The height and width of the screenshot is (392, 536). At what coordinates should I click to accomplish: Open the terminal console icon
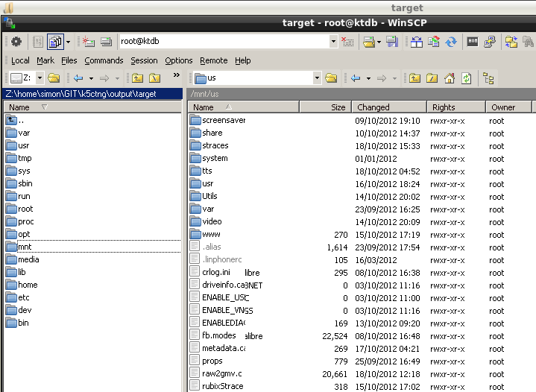click(473, 42)
